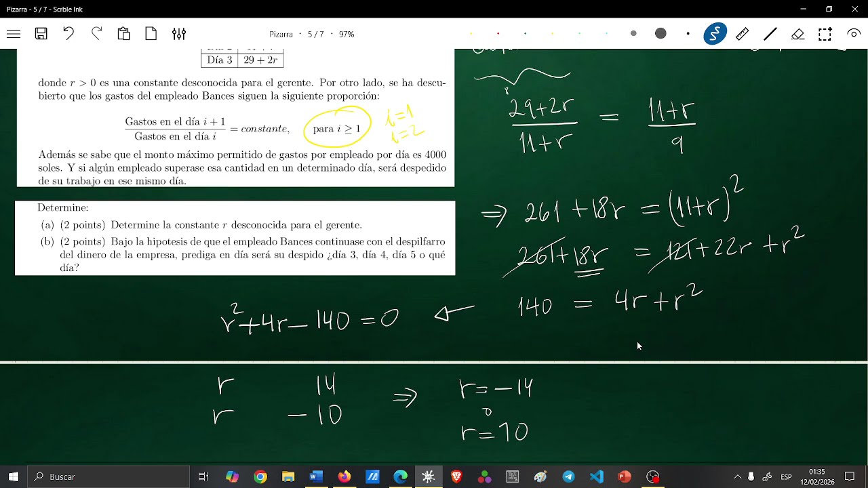Screen dimensions: 868x488
Task: Pick the dashed rectangle selection tool
Action: [825, 34]
